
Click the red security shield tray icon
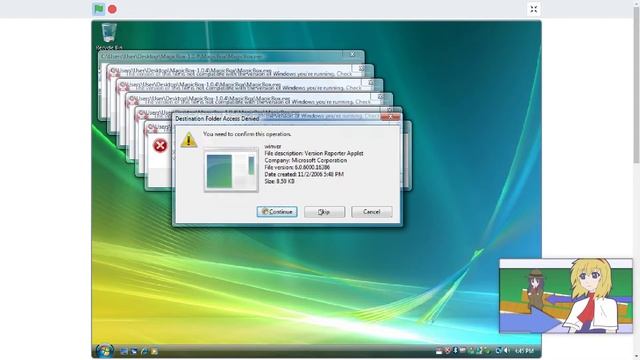click(448, 350)
